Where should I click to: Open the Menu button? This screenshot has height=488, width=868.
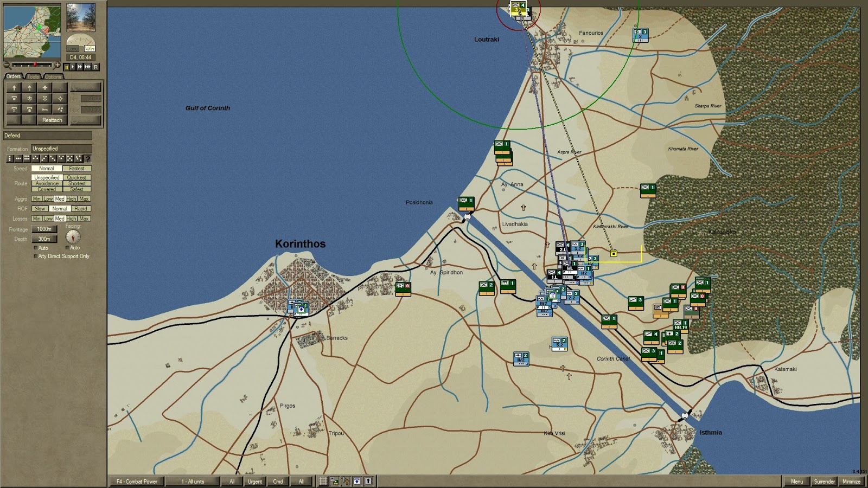796,481
